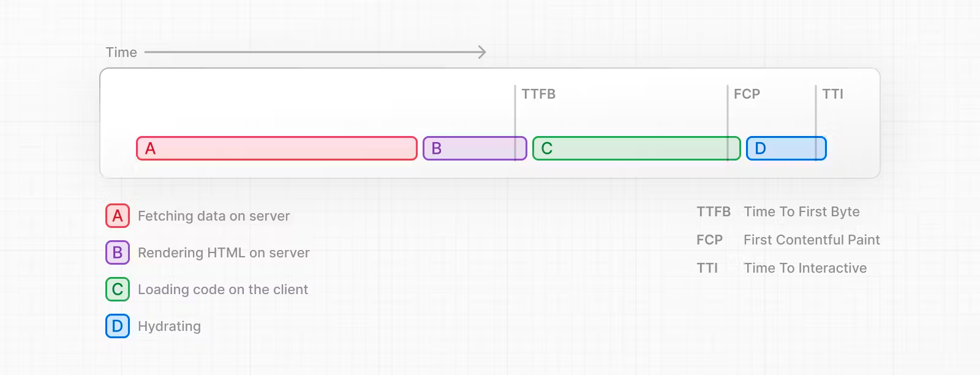
Task: Select the blue D timeline bar
Action: (x=786, y=148)
